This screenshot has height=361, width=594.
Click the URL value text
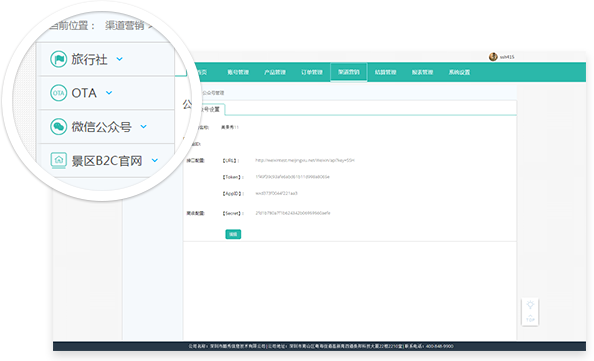[305, 160]
